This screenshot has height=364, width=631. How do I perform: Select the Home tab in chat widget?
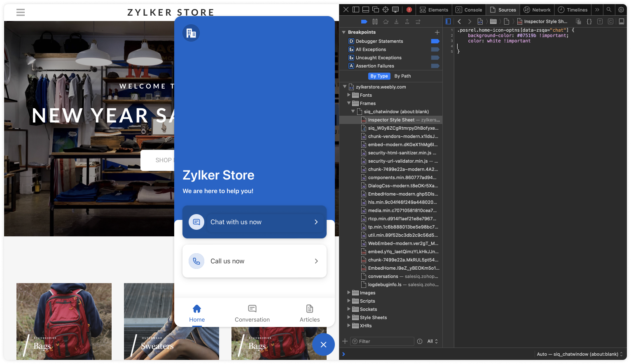click(x=197, y=313)
